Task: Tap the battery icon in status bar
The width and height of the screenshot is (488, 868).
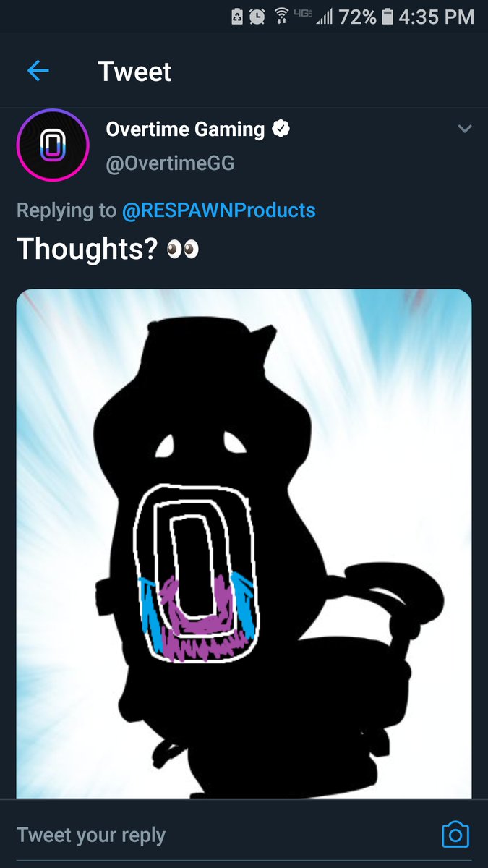Action: coord(388,17)
